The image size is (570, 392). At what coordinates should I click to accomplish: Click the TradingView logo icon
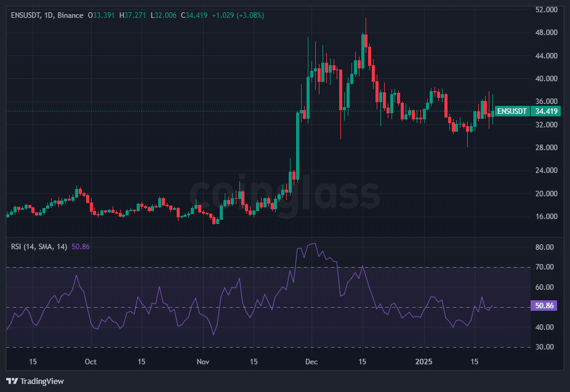coord(12,381)
